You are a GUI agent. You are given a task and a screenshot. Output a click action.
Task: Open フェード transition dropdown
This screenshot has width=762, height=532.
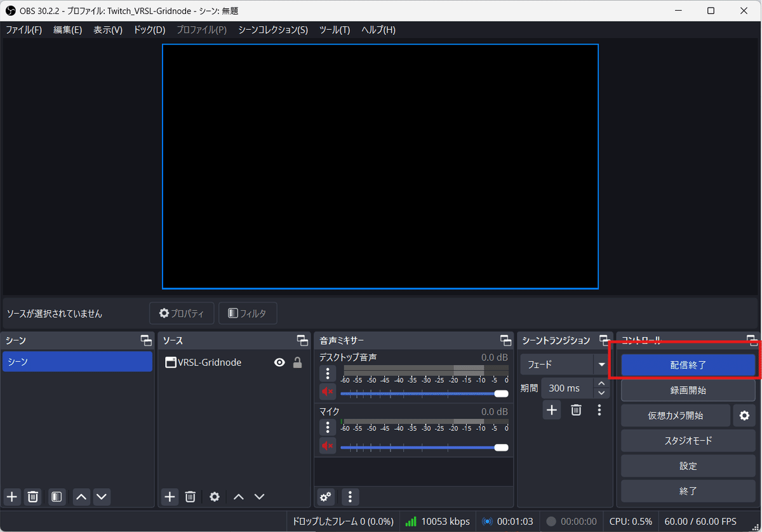[x=565, y=365]
